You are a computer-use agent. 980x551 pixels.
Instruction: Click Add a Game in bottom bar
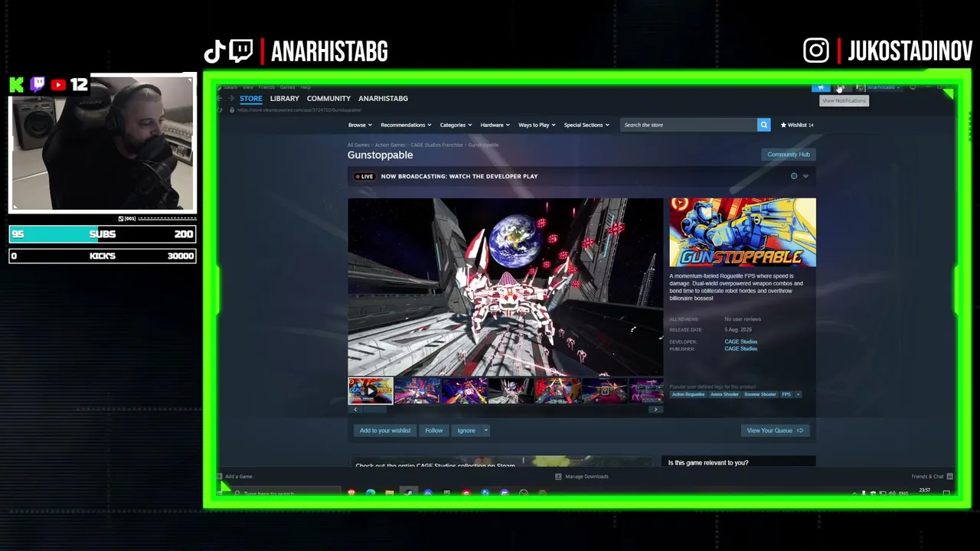tap(234, 476)
